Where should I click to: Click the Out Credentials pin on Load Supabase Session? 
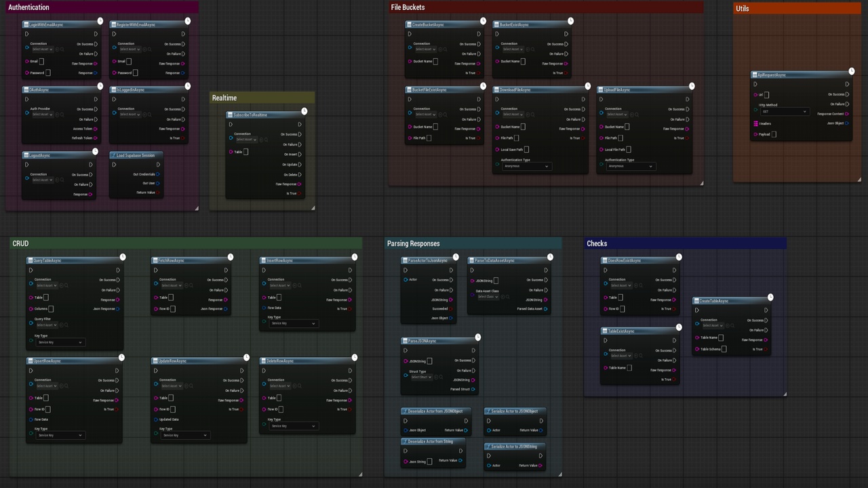tap(158, 174)
